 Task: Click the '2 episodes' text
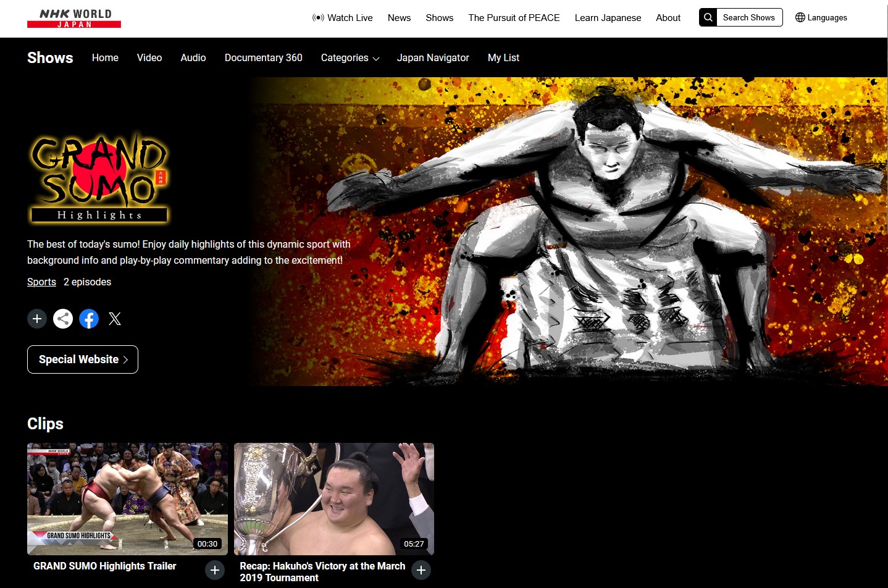(x=88, y=282)
